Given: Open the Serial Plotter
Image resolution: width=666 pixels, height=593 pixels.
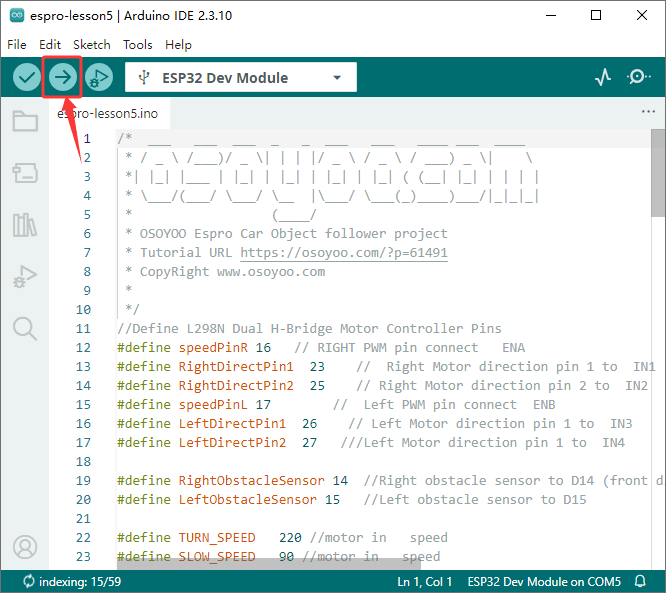Looking at the screenshot, I should click(602, 77).
